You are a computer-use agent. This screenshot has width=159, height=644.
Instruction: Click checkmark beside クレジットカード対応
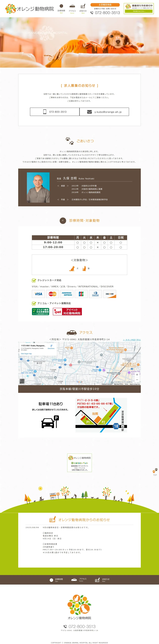tap(34, 280)
